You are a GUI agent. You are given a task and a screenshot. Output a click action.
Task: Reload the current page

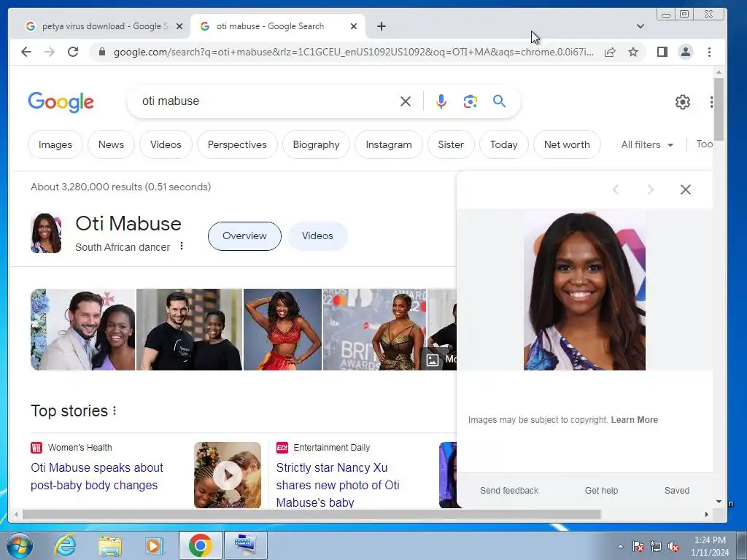[73, 52]
